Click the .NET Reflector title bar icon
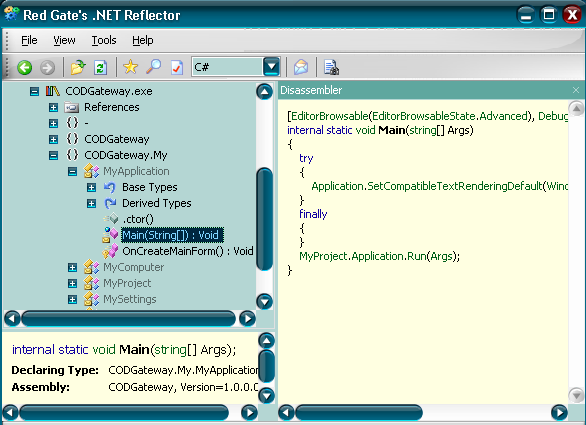Viewport: 586px width, 425px height. [x=11, y=14]
